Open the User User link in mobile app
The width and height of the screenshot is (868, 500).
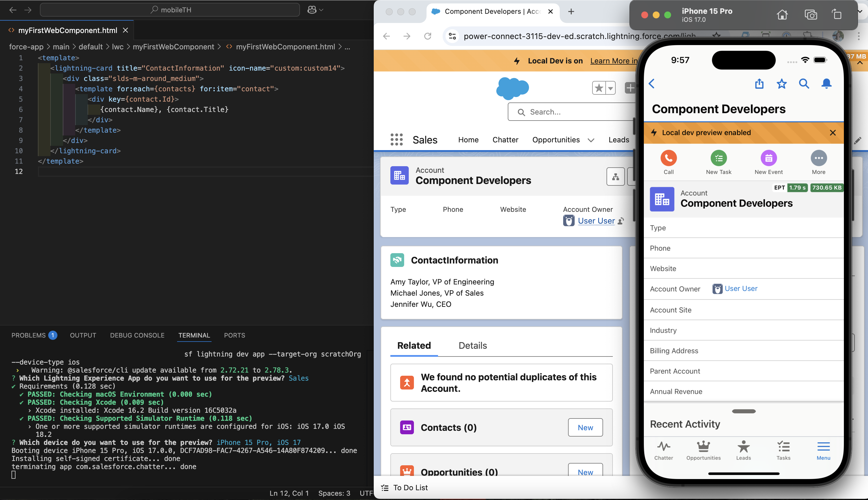coord(741,288)
